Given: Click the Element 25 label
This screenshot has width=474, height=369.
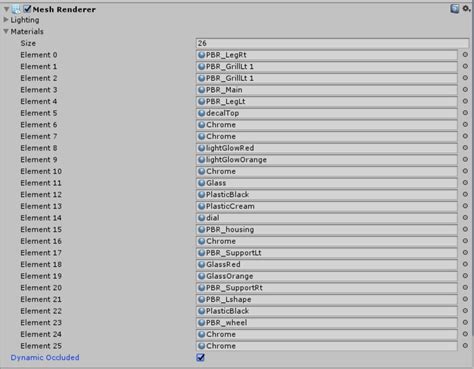Looking at the screenshot, I should point(41,346).
